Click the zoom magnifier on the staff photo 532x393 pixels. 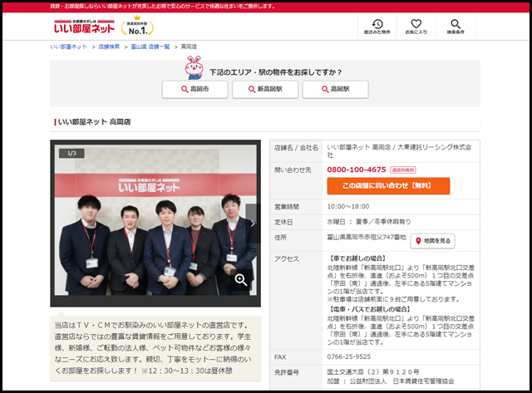[241, 279]
